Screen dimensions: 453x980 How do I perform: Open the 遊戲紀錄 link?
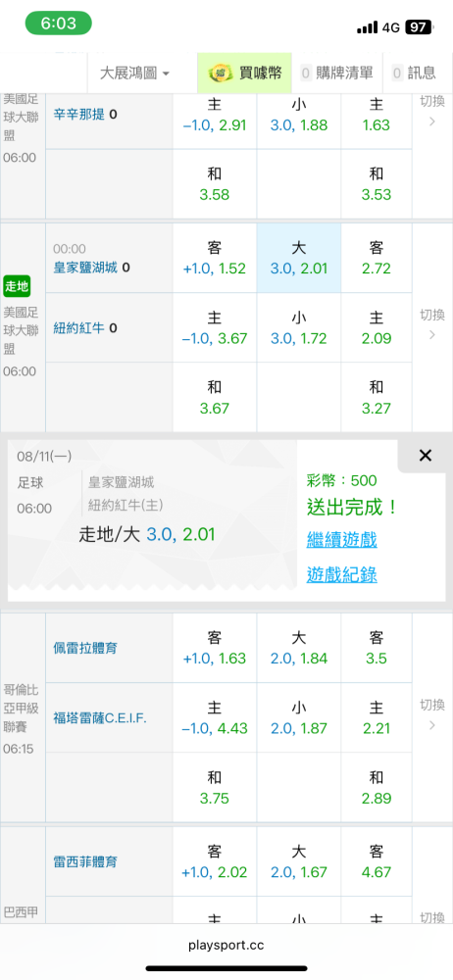point(341,574)
